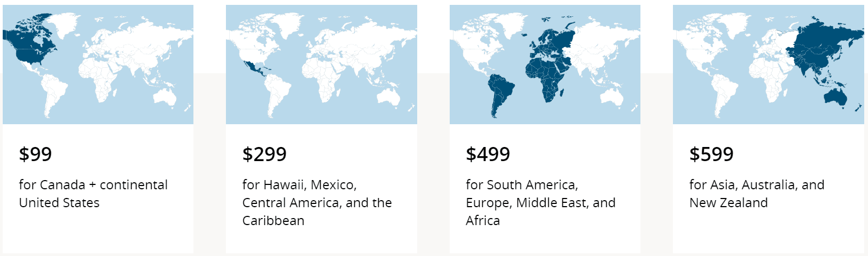Click the Canada + continental United States description
The height and width of the screenshot is (256, 868).
93,194
